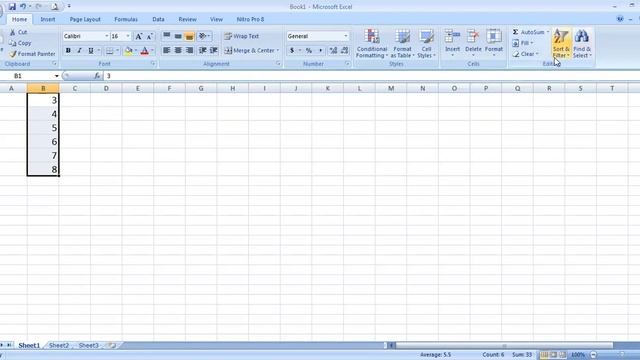Switch to the Insert ribbon tab
The width and height of the screenshot is (640, 360).
tap(48, 19)
